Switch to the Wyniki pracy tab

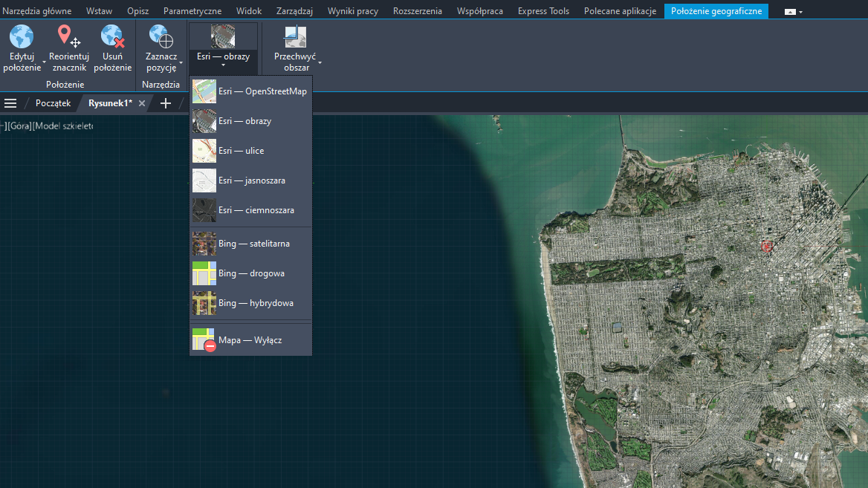tap(352, 11)
